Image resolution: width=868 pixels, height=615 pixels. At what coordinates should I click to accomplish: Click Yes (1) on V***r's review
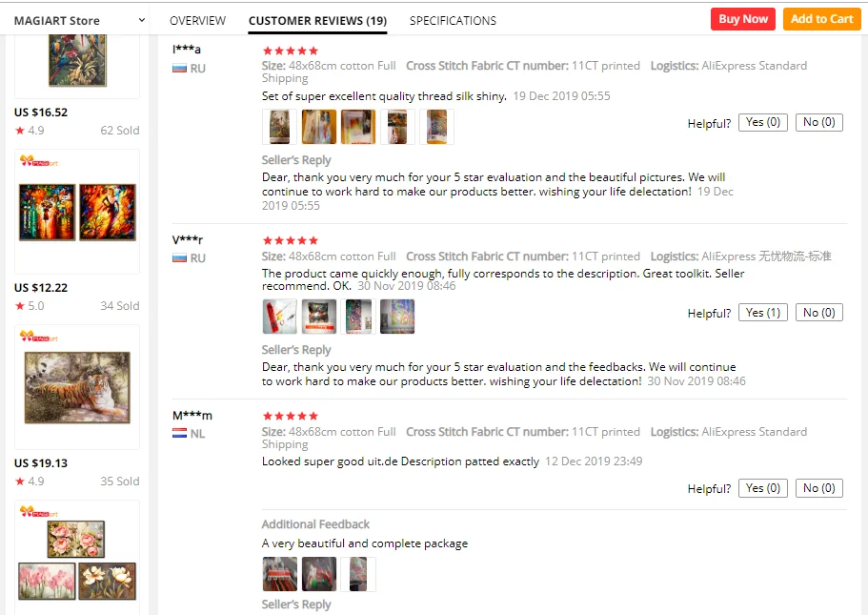(763, 313)
